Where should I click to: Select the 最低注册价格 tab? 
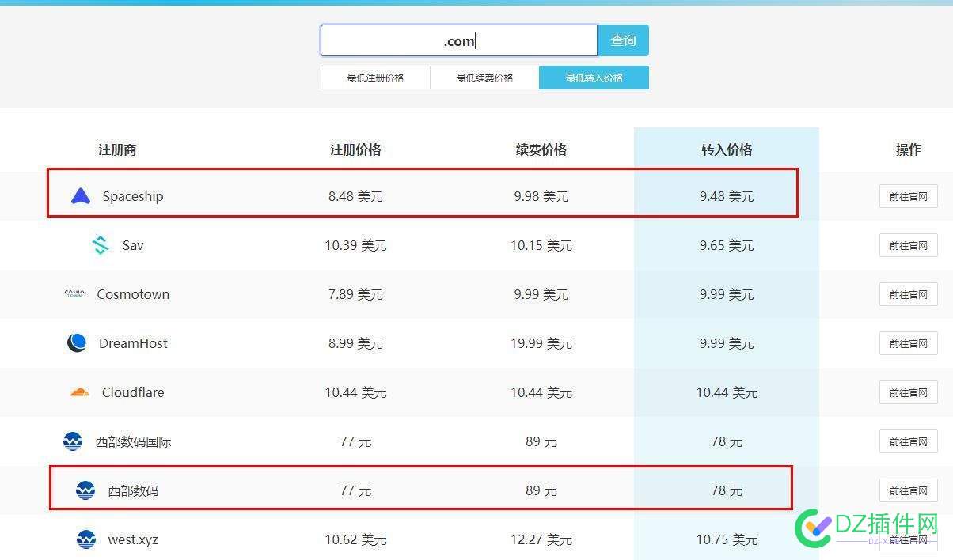(375, 78)
